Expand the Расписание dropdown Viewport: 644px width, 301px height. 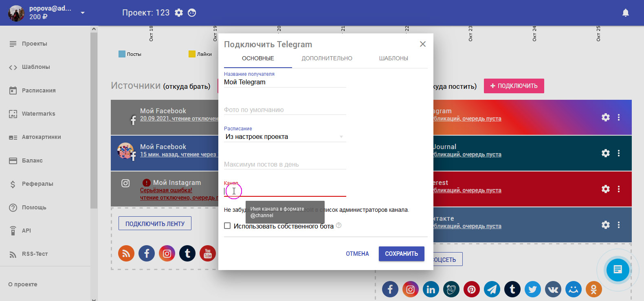coord(284,137)
